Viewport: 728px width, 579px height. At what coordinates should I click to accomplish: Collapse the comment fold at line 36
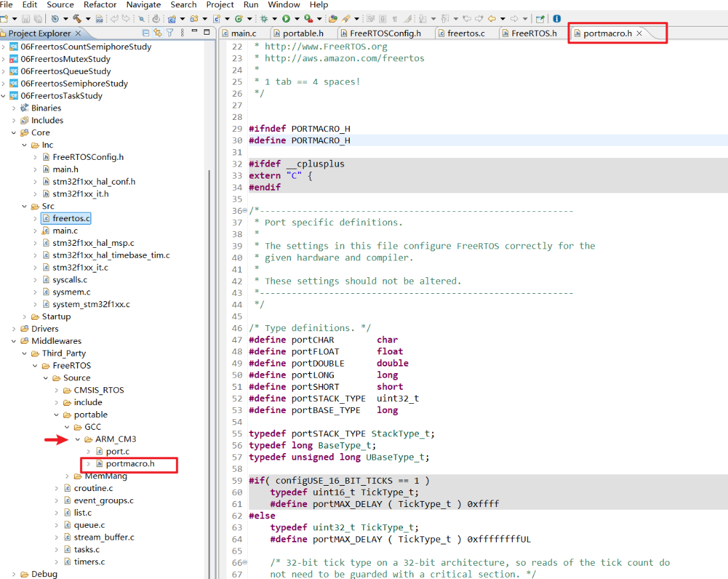point(245,211)
